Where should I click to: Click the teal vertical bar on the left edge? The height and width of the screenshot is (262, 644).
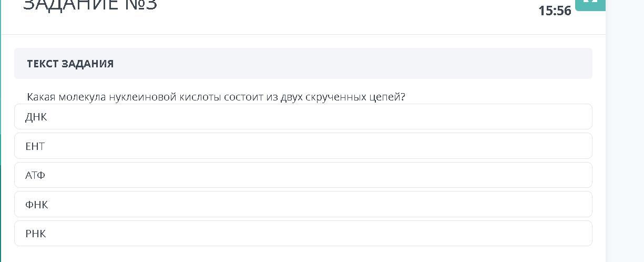(x=1, y=79)
